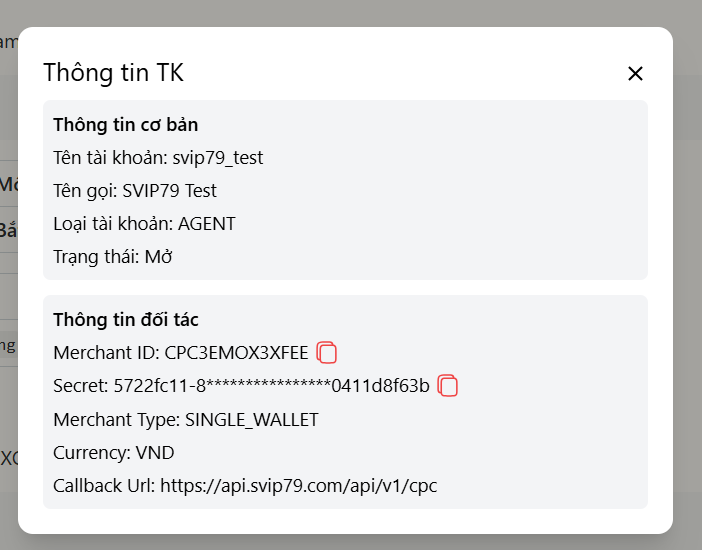Screen dimensions: 702x550
Task: Click the Thông tin cơ bản heading
Action: (125, 125)
